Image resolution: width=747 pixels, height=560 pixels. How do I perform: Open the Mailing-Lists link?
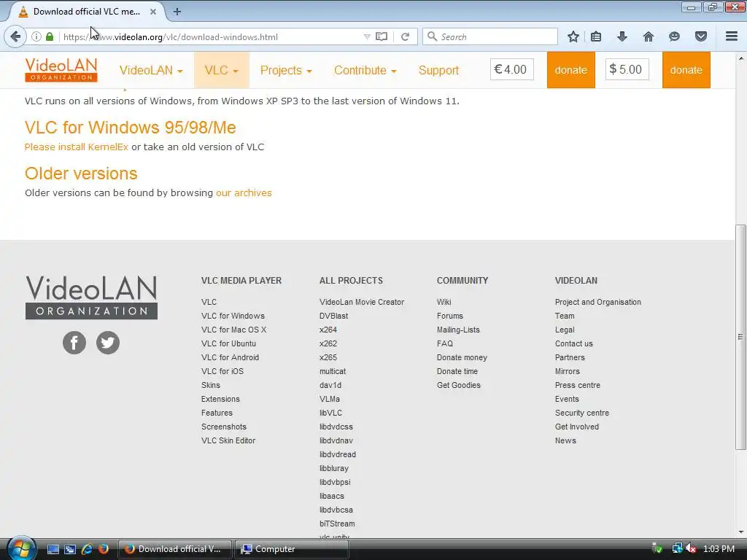tap(458, 330)
